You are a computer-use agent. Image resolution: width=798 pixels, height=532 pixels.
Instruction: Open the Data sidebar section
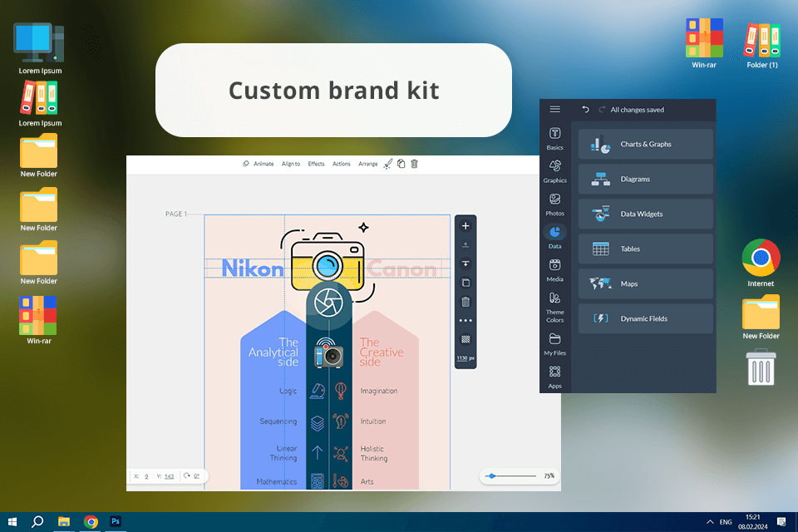tap(554, 237)
